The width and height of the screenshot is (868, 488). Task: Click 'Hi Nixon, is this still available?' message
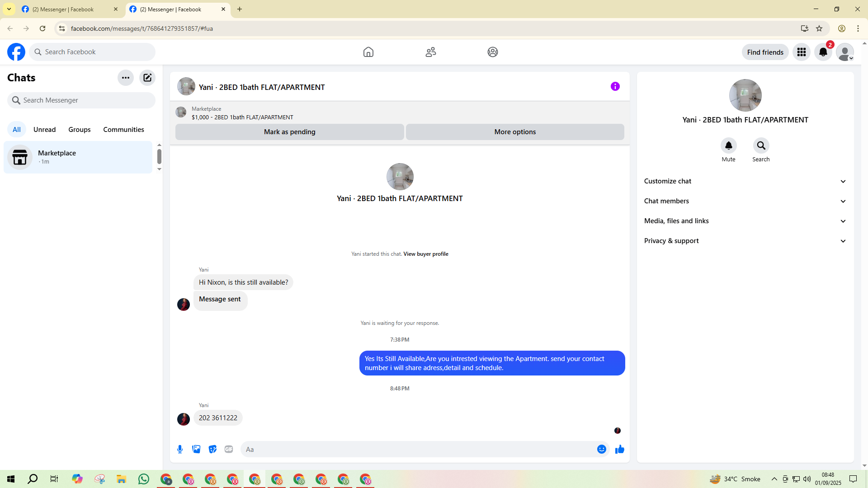pos(243,282)
